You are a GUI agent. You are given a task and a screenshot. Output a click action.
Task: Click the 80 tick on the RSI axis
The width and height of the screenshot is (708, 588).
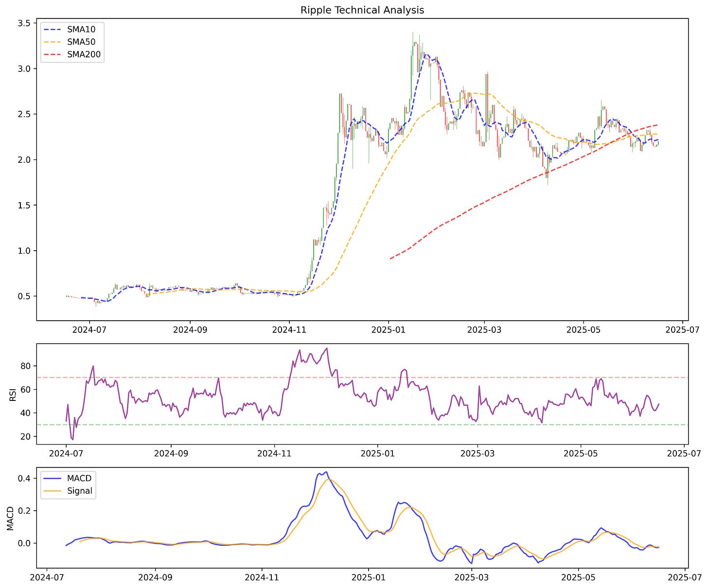(26, 366)
